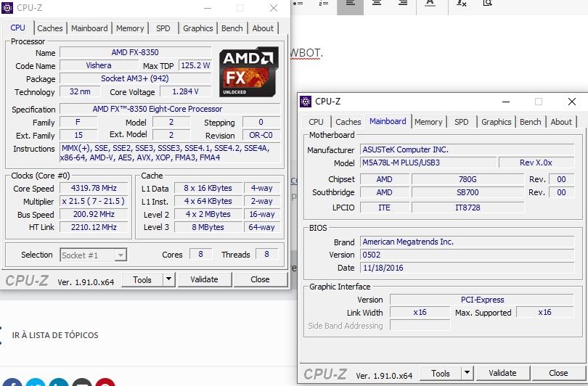Click the Package value Socket AM3+ (942)
588x386 pixels.
tap(135, 78)
